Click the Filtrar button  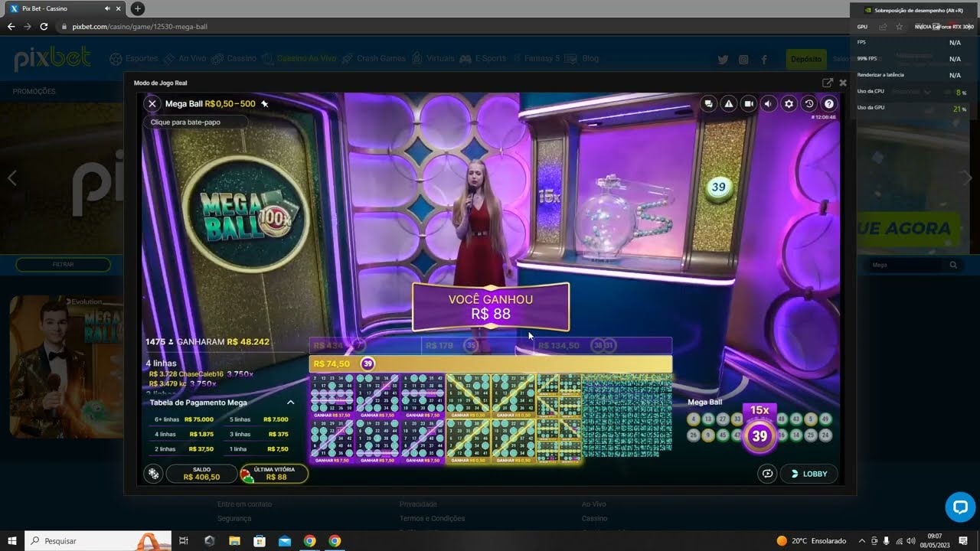point(64,264)
